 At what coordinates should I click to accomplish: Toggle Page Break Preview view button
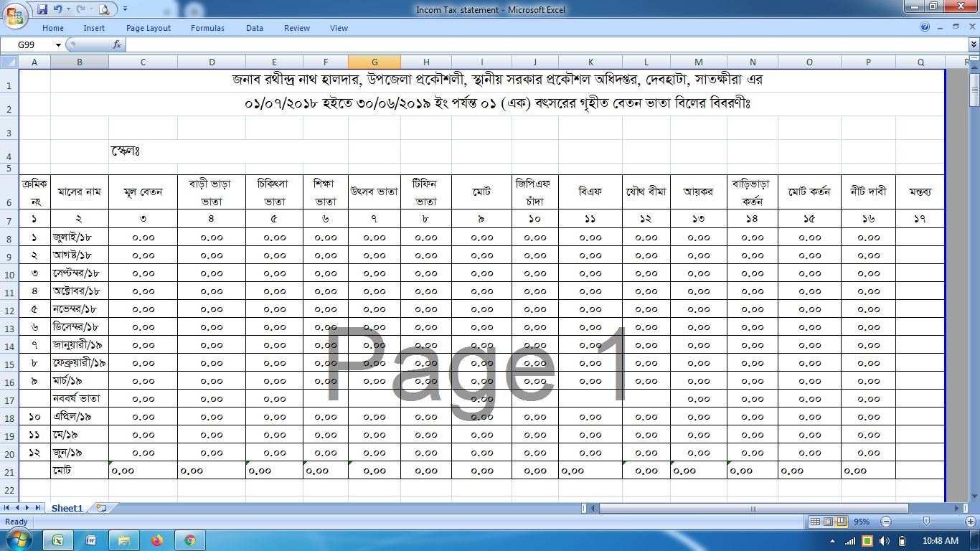pyautogui.click(x=842, y=522)
